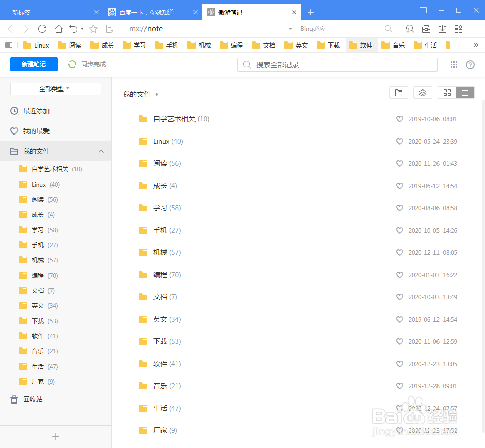
Task: Click the browser back arrow
Action: click(x=10, y=29)
